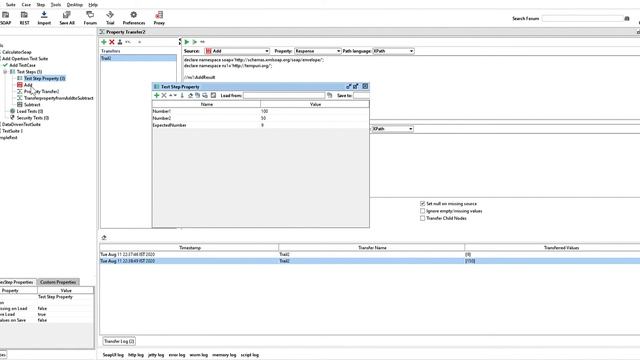Add property in Test Step Property window
The image size is (640, 360).
pos(156,96)
